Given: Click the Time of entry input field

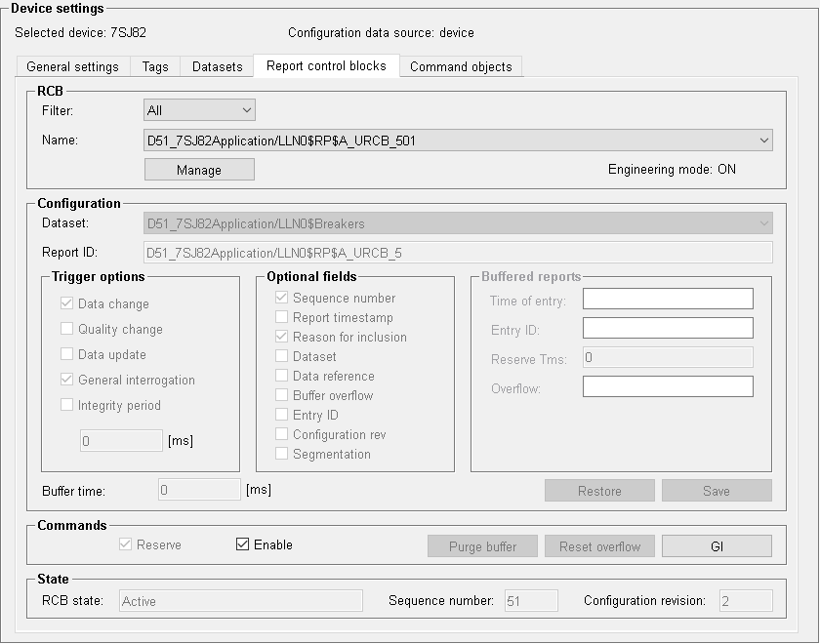Looking at the screenshot, I should point(668,299).
